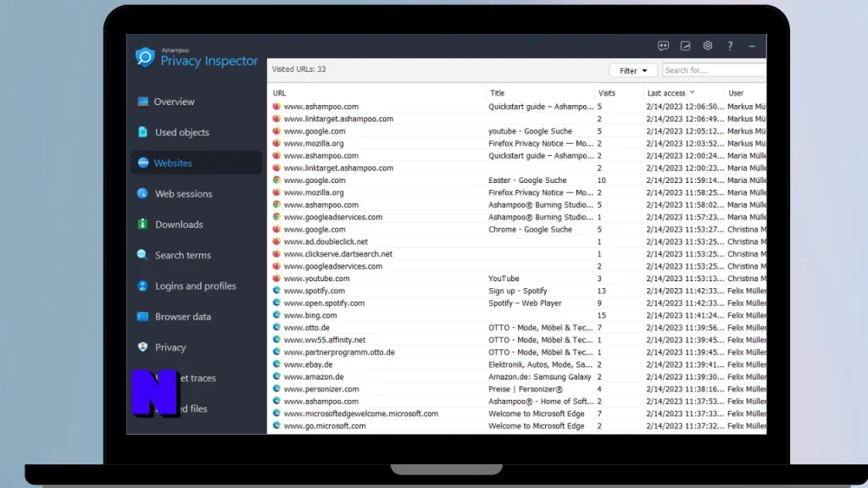
Task: Click 'Elektronik, Autos, Mode' title cell
Action: pyautogui.click(x=540, y=364)
